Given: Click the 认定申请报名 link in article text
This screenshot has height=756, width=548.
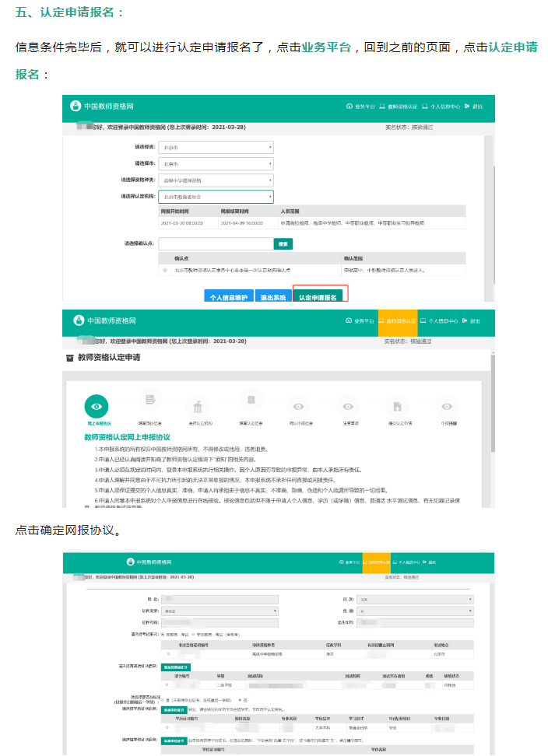Looking at the screenshot, I should pyautogui.click(x=276, y=61).
